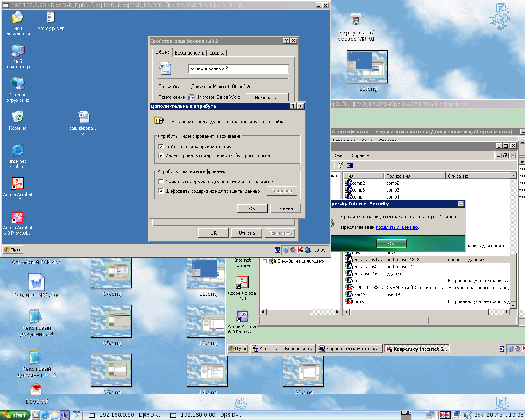Open the Корзина recycle bin icon
The height and width of the screenshot is (420, 525).
coord(18,118)
